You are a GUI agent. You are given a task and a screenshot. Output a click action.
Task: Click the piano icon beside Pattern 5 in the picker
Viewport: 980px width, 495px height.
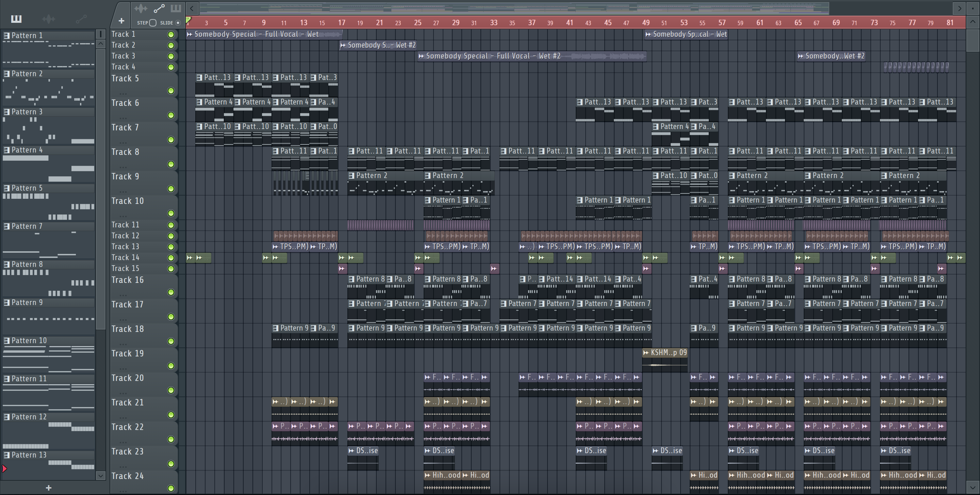click(7, 188)
